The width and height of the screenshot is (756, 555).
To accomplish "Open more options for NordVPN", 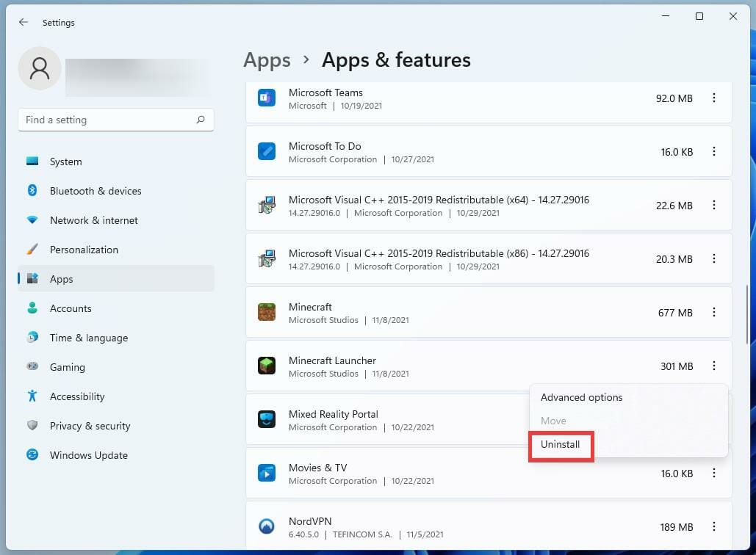I will [713, 526].
